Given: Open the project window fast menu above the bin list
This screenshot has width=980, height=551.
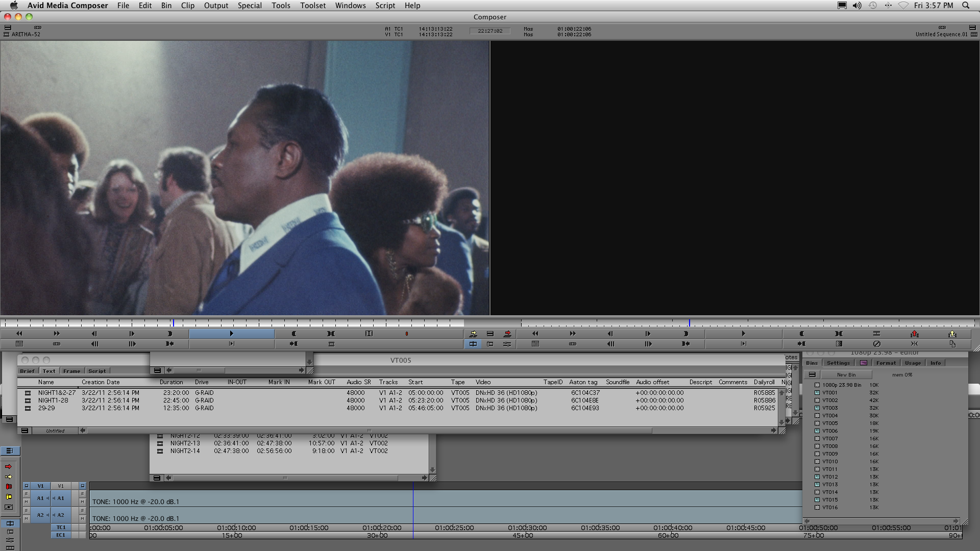Looking at the screenshot, I should pos(812,375).
